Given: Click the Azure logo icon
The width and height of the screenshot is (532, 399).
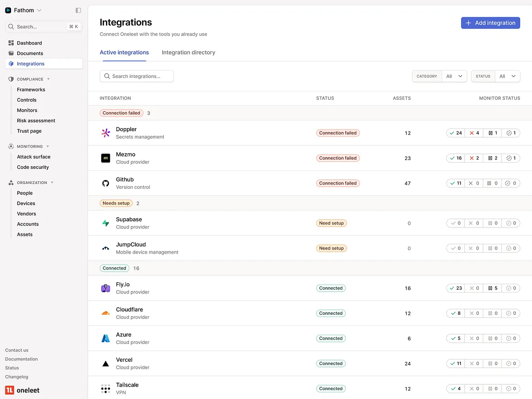Looking at the screenshot, I should (106, 339).
